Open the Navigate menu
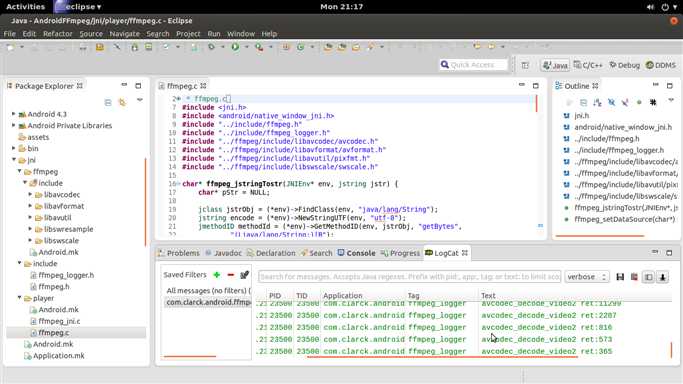Image resolution: width=683 pixels, height=384 pixels. tap(125, 34)
